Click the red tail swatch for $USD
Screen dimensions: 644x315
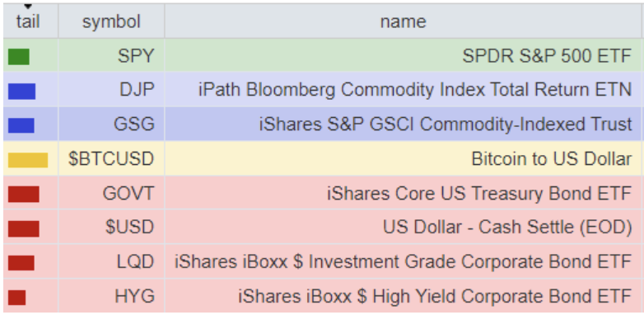[23, 228]
